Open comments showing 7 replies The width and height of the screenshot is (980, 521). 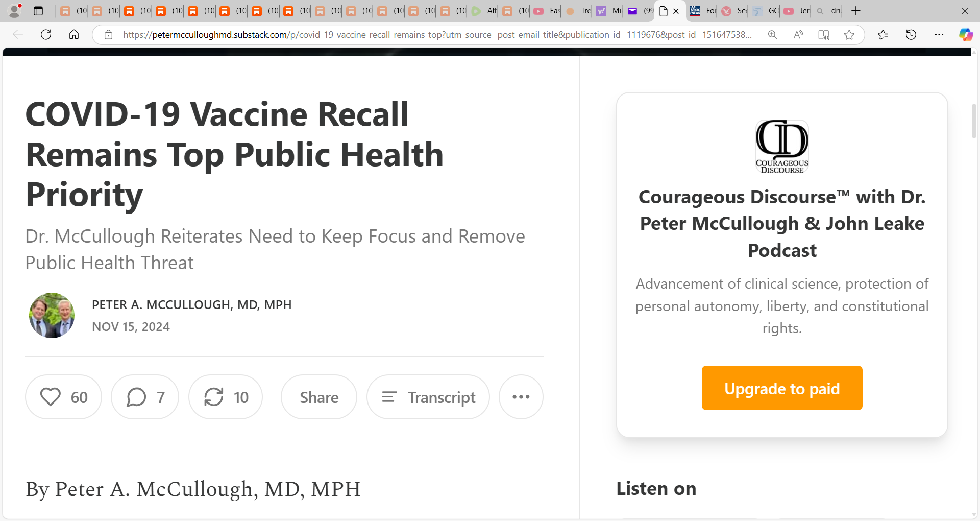[145, 397]
